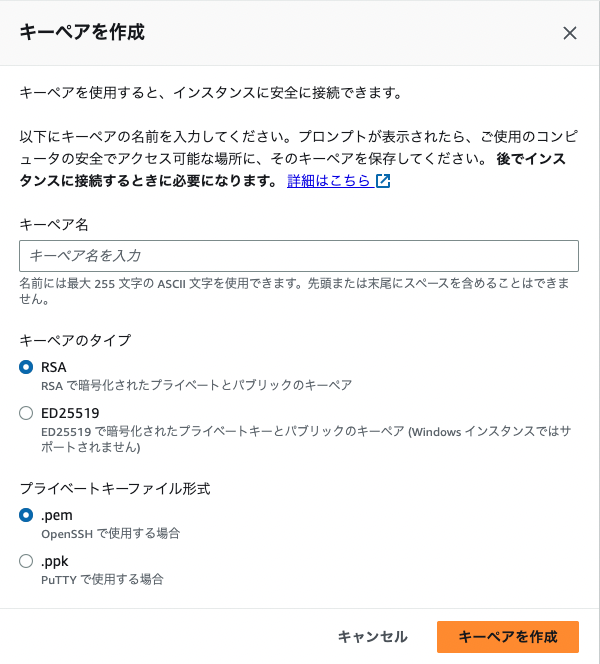The height and width of the screenshot is (664, 600).
Task: Click the .pem format label text
Action: click(57, 515)
